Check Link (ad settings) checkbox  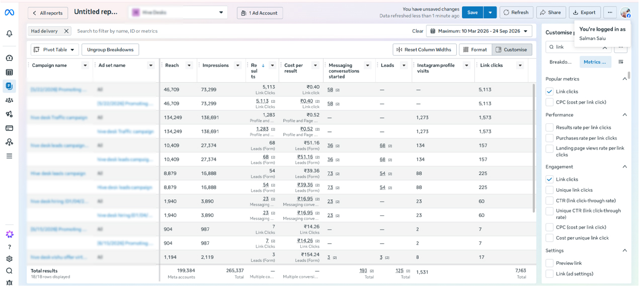[x=549, y=274]
